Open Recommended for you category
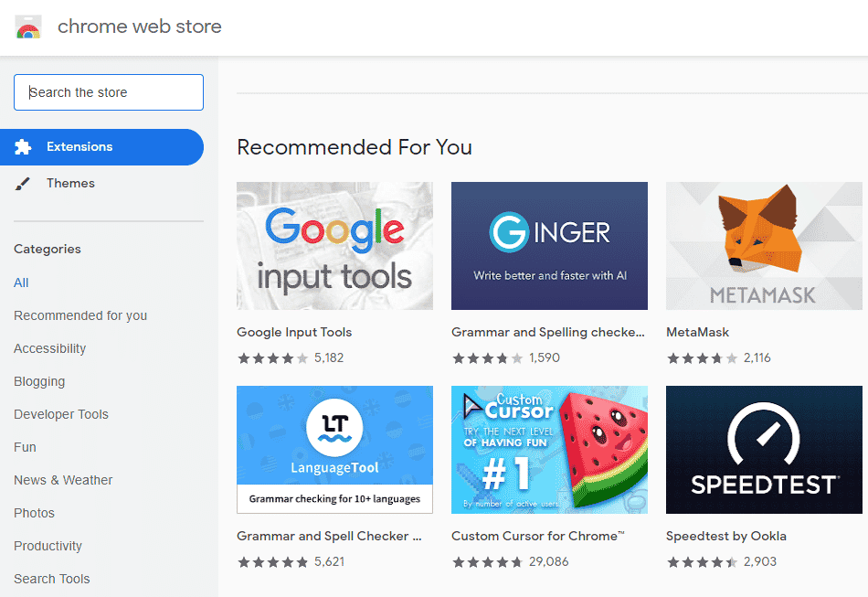The image size is (868, 597). 80,315
